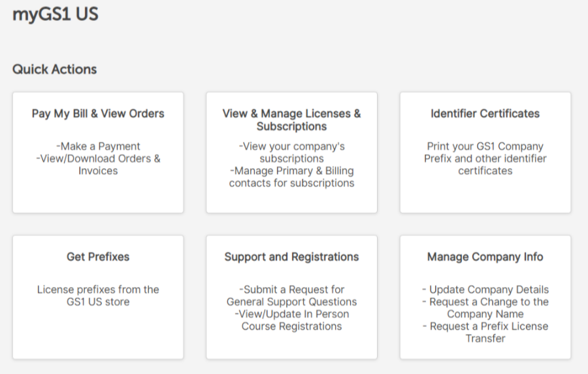This screenshot has height=374, width=588.
Task: Click the Make a Payment text
Action: [x=98, y=146]
